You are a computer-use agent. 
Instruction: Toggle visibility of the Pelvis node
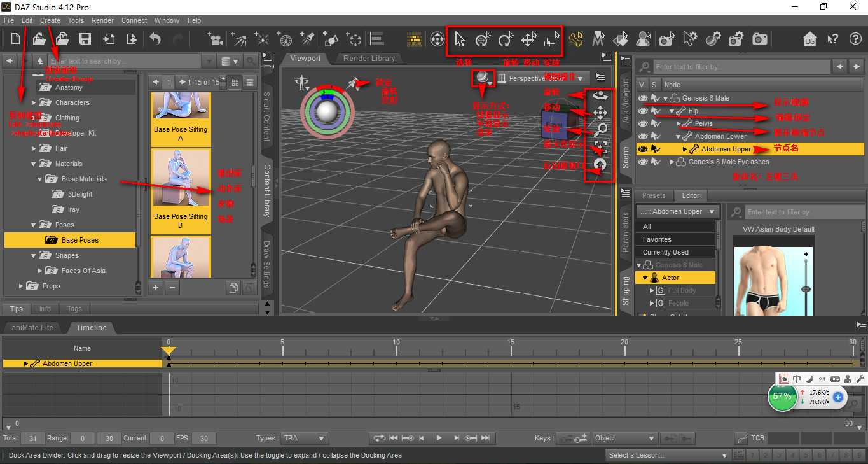[643, 123]
